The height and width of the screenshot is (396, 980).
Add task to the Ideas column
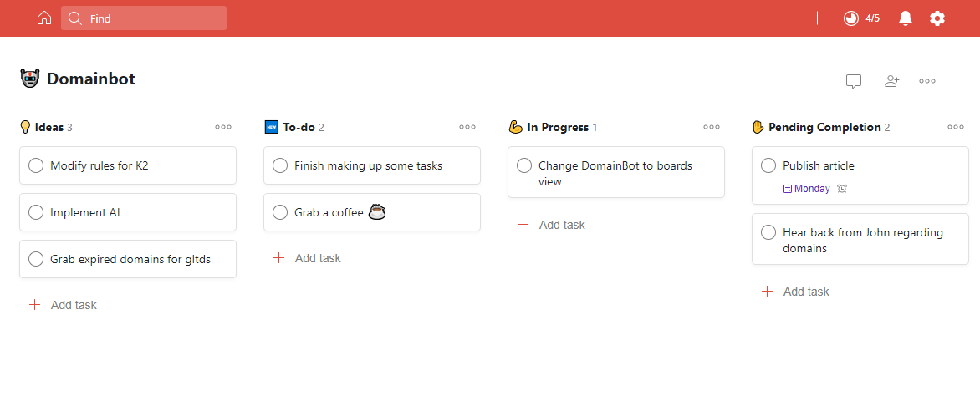tap(63, 305)
